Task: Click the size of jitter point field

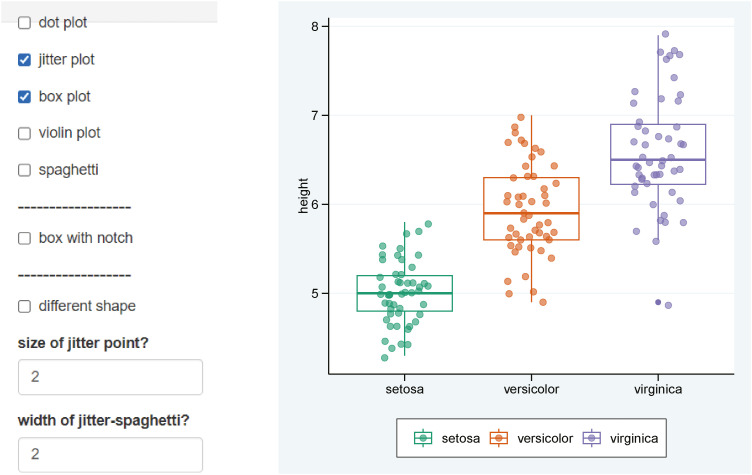Action: click(x=110, y=377)
